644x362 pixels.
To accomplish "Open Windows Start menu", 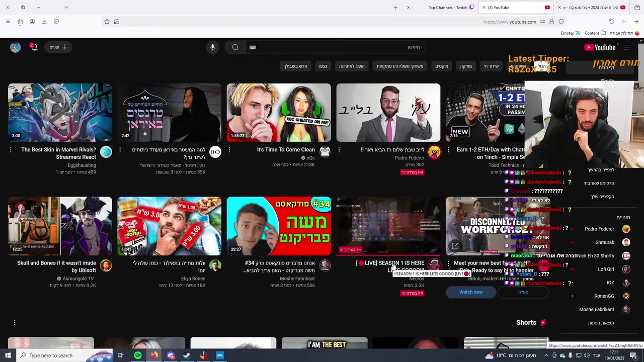I will click(x=8, y=355).
